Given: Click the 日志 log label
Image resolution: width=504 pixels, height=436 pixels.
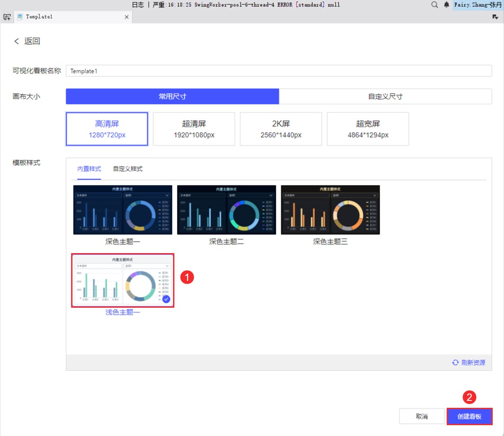Looking at the screenshot, I should pos(138,5).
